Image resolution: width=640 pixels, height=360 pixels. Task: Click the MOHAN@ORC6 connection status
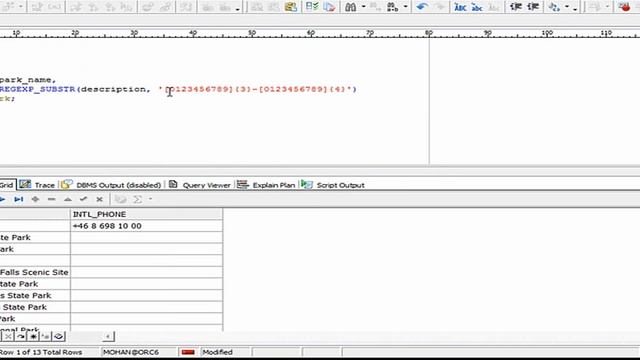[x=131, y=352]
